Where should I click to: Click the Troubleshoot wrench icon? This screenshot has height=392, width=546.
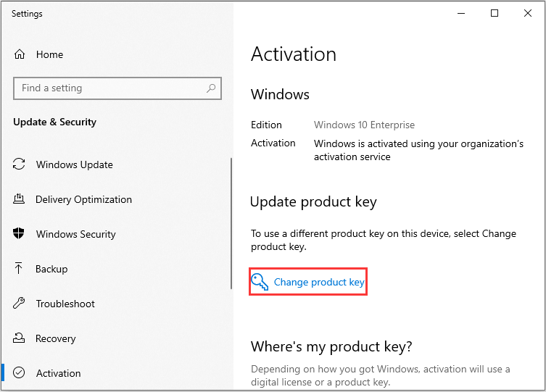20,304
